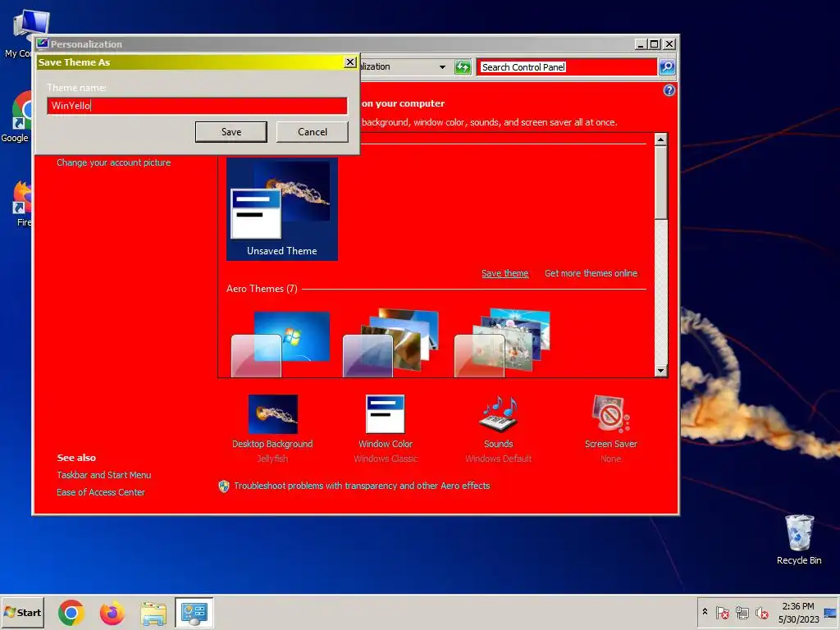
Task: Open the Screen Saver icon
Action: pos(610,414)
